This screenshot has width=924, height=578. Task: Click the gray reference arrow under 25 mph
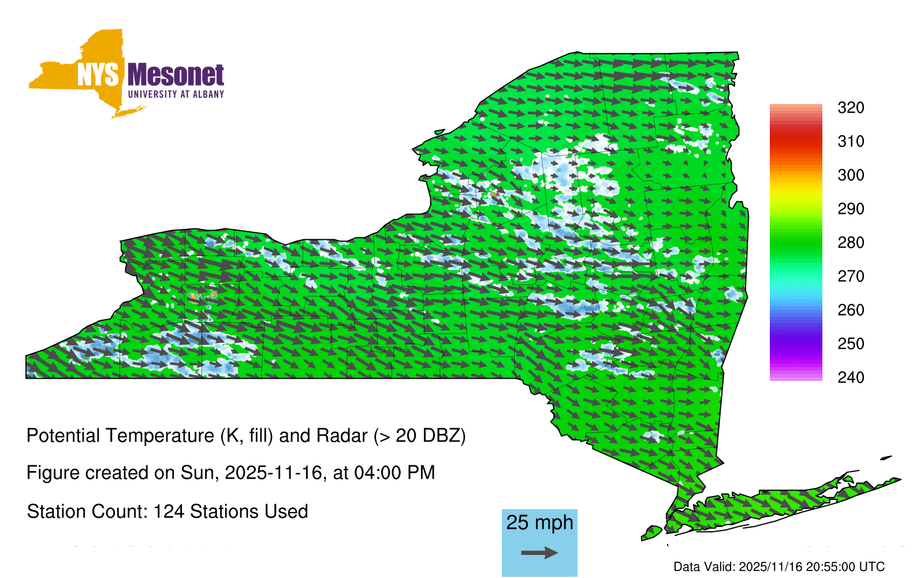[539, 553]
